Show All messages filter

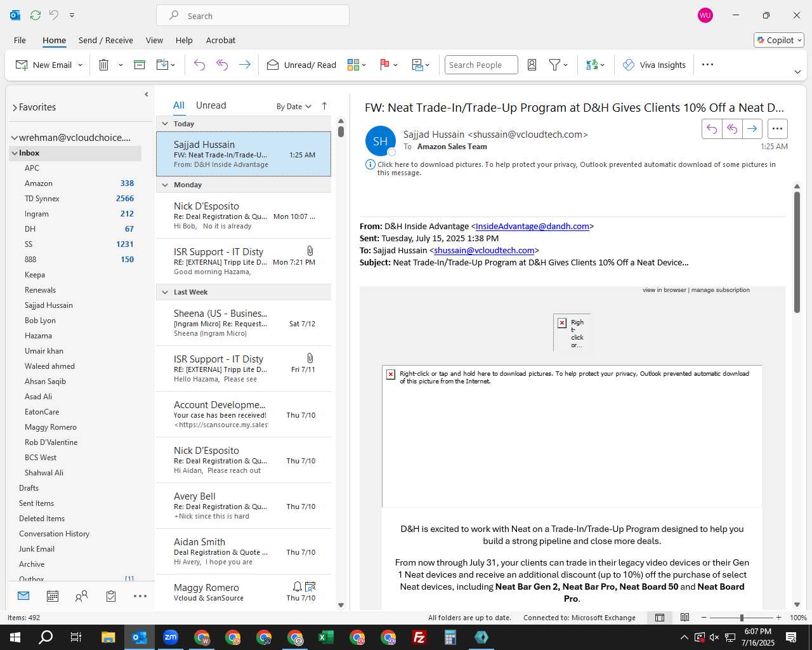coord(179,105)
